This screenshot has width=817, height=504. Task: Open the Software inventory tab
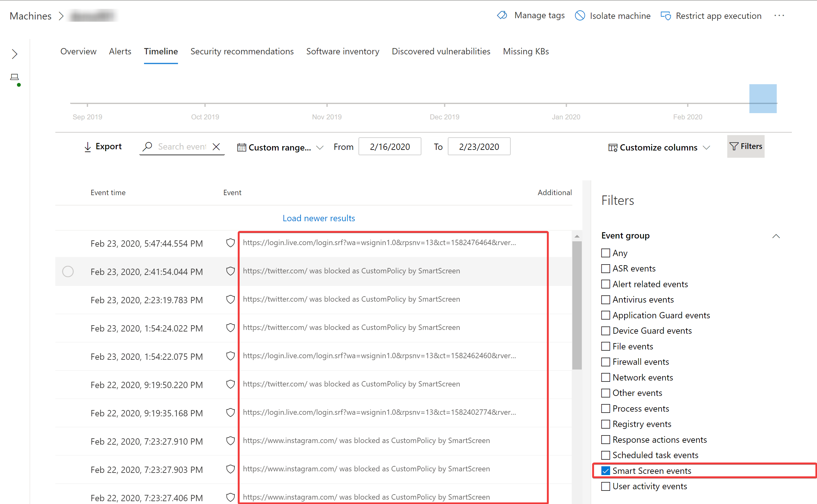[342, 51]
